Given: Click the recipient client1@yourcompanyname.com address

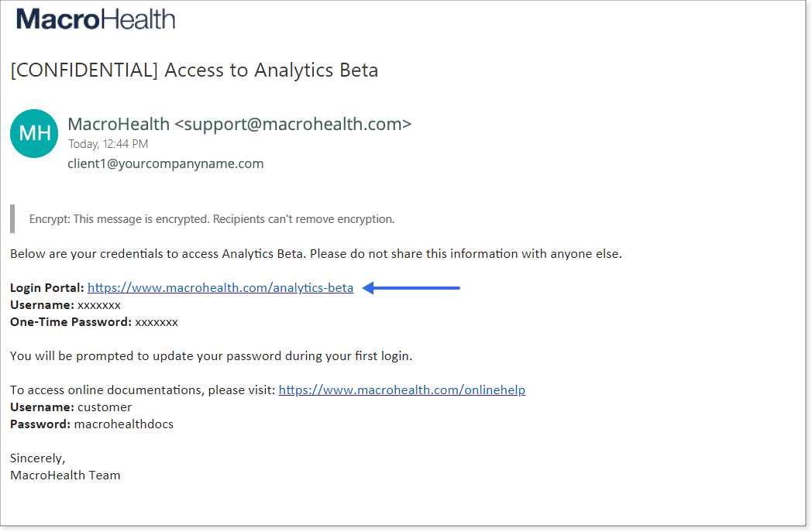Looking at the screenshot, I should click(x=165, y=163).
